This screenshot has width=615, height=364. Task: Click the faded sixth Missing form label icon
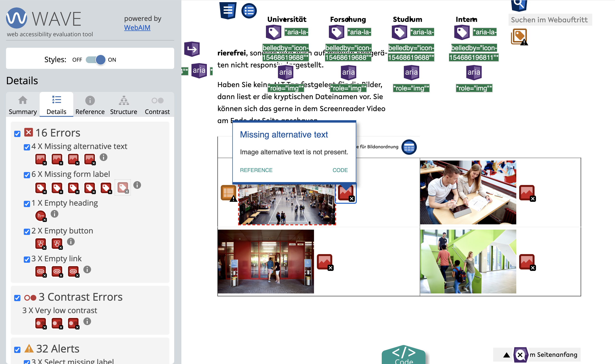123,188
